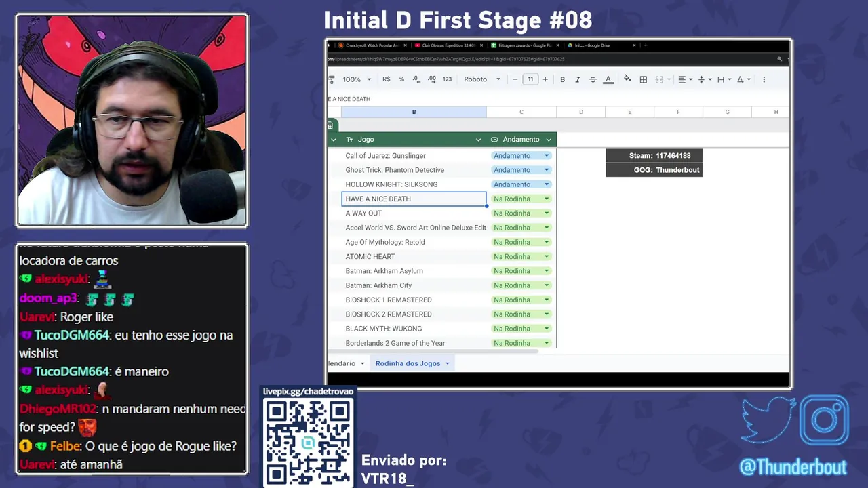Click the dropdown-chip icon beside Andamento header

[x=494, y=140]
